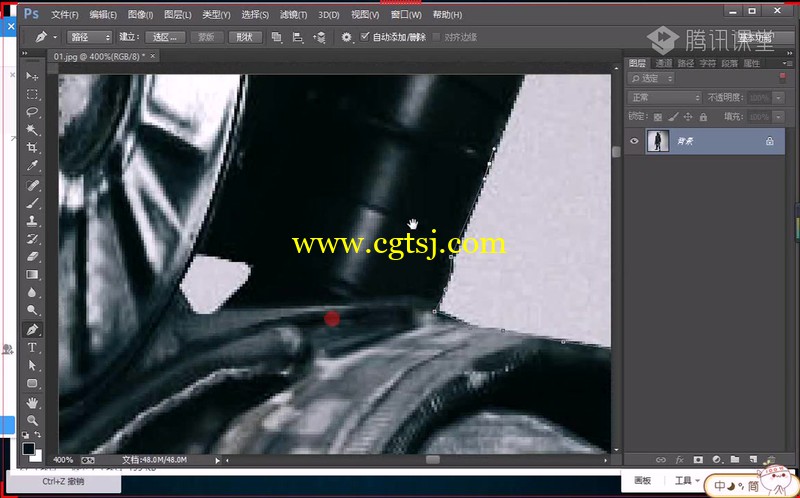Add a layer style (fx)
800x498 pixels.
pos(679,459)
